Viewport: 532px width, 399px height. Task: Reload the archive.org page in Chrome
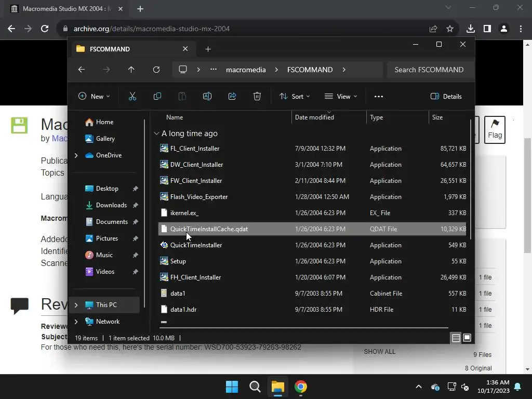(x=45, y=29)
